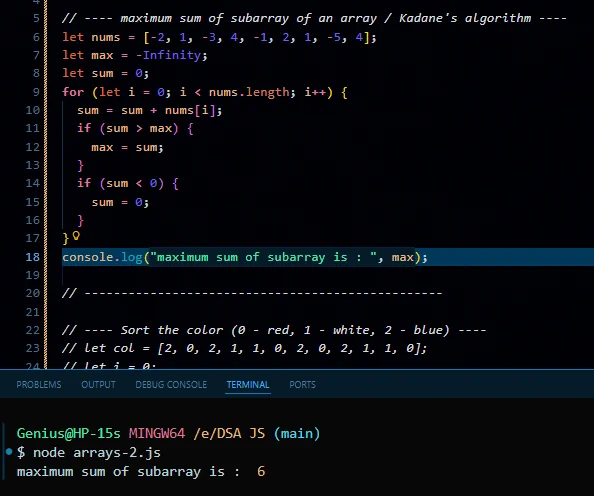Viewport: 594px width, 496px height.
Task: Click the commented 'let col' array on line 23
Action: coord(244,348)
